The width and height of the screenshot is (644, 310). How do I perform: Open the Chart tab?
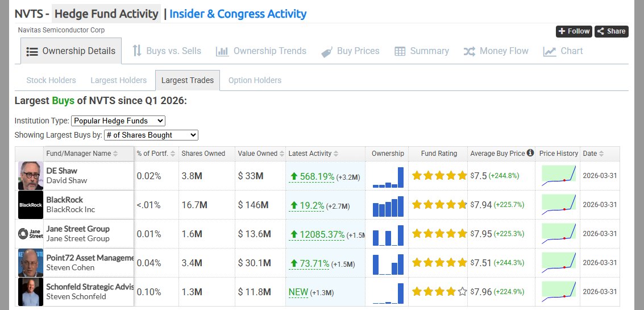click(x=563, y=51)
